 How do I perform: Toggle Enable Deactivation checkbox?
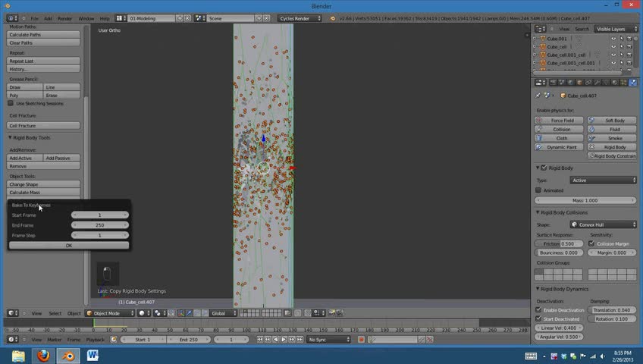pyautogui.click(x=538, y=310)
